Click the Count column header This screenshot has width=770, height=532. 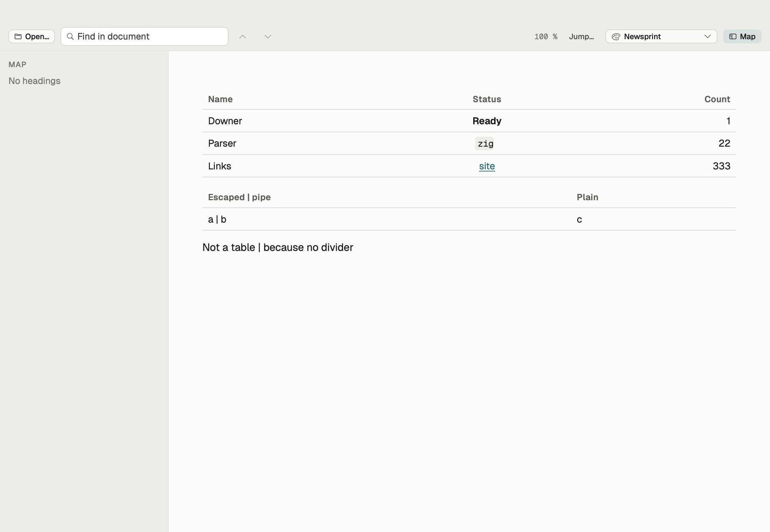717,99
